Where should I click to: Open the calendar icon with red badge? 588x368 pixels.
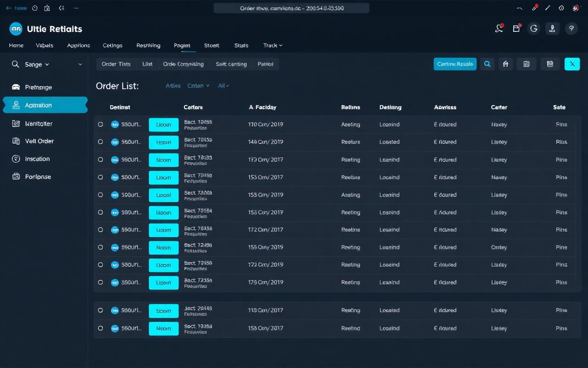pyautogui.click(x=516, y=29)
